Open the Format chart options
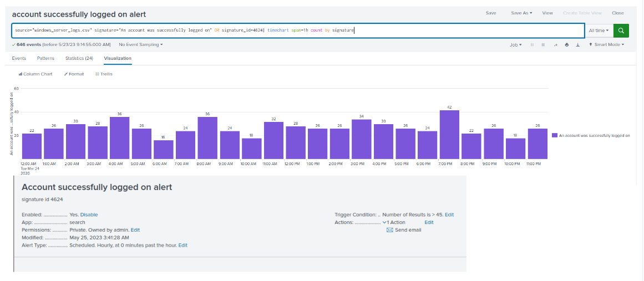644x281 pixels. [74, 74]
